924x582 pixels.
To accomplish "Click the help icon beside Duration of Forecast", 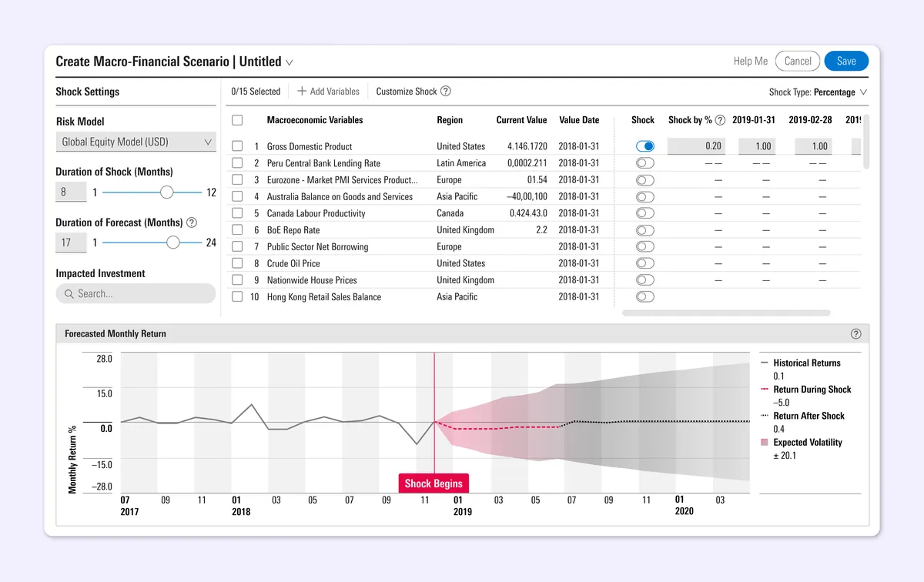I will [192, 222].
